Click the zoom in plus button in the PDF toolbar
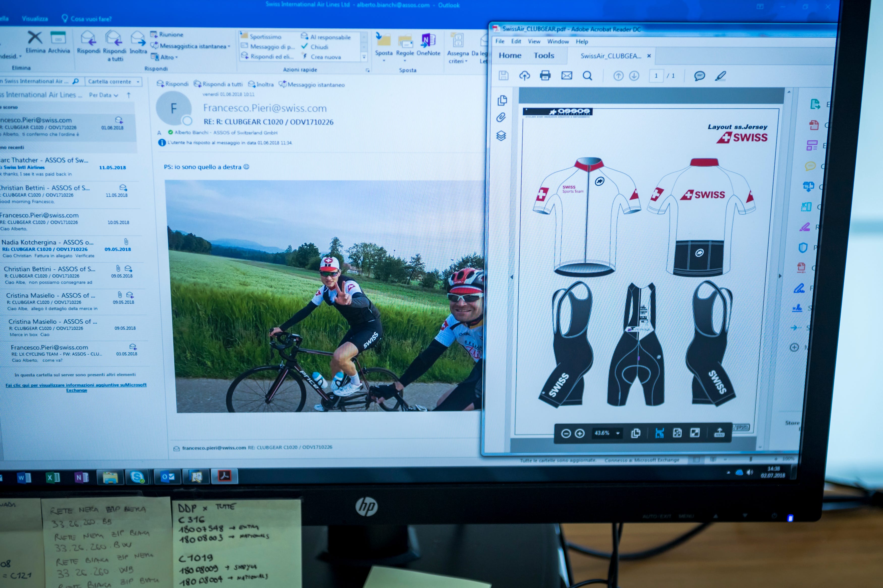The image size is (883, 588). (580, 434)
